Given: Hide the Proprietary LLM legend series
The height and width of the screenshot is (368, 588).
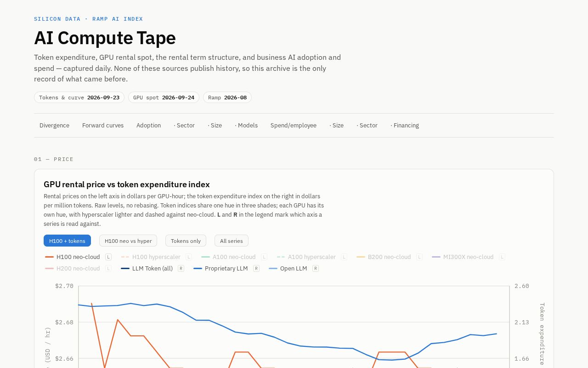Looking at the screenshot, I should tap(226, 269).
